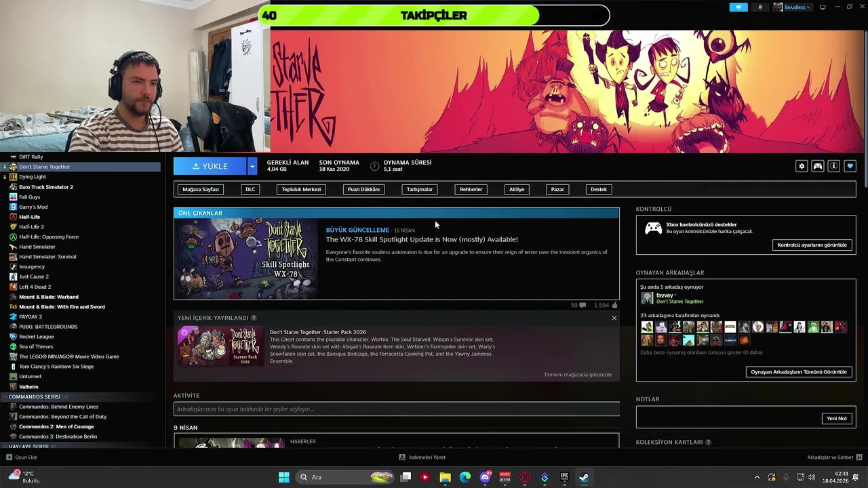Open notifications bell icon
The image size is (868, 488).
coord(760,7)
